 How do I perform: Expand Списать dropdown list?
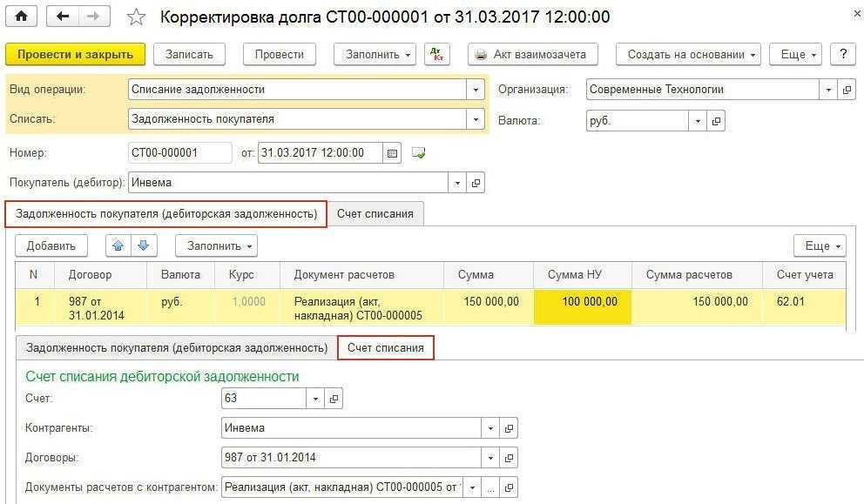coord(476,119)
